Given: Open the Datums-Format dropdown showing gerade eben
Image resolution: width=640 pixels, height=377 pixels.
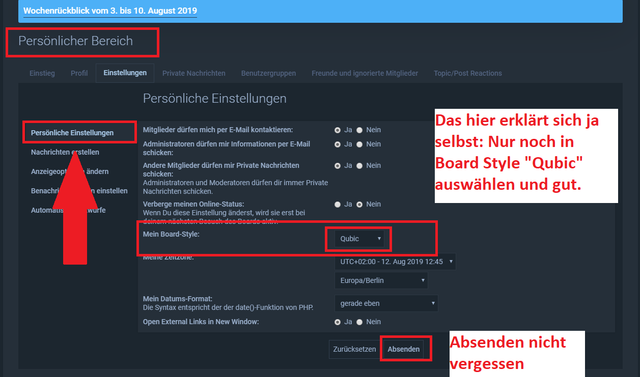Looking at the screenshot, I should pos(386,303).
